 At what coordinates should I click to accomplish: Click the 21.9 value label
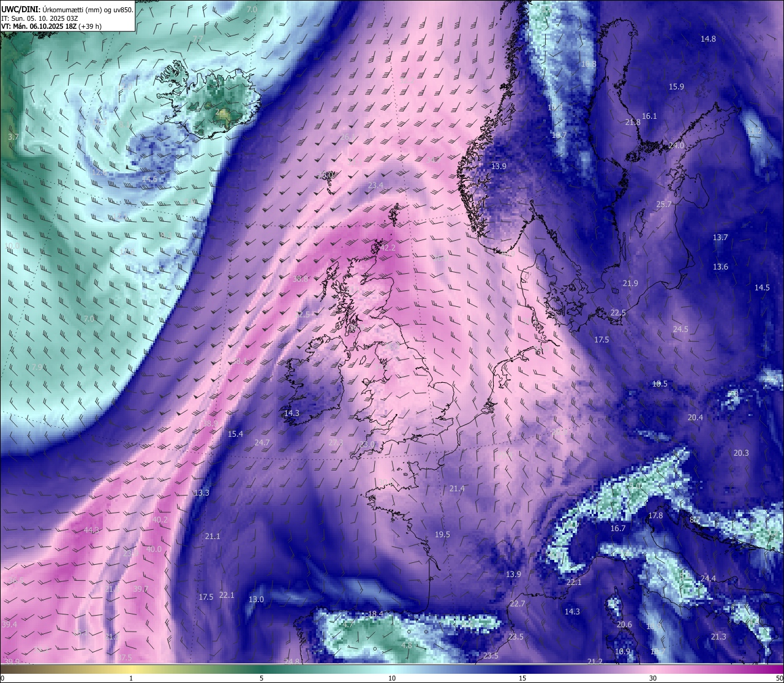point(630,283)
